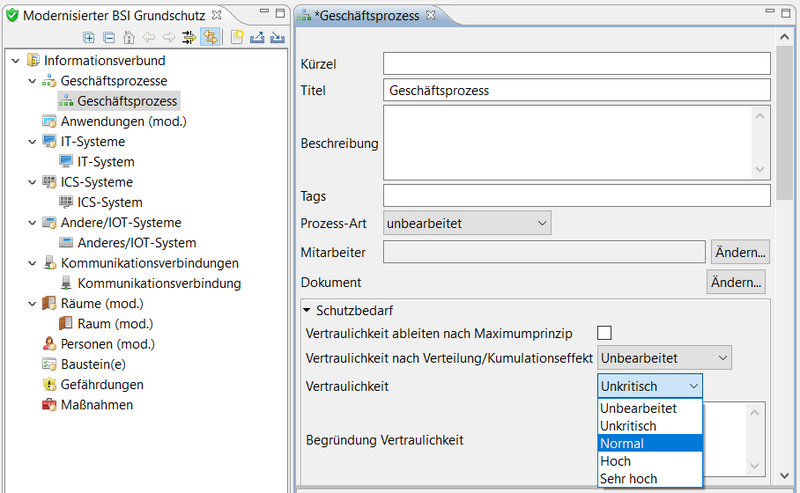Click the ICS-Systeme icon
Image resolution: width=800 pixels, height=493 pixels.
tap(49, 182)
